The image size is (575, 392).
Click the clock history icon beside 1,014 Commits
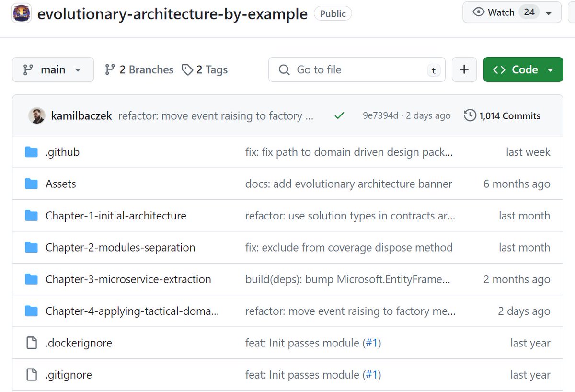click(x=470, y=115)
